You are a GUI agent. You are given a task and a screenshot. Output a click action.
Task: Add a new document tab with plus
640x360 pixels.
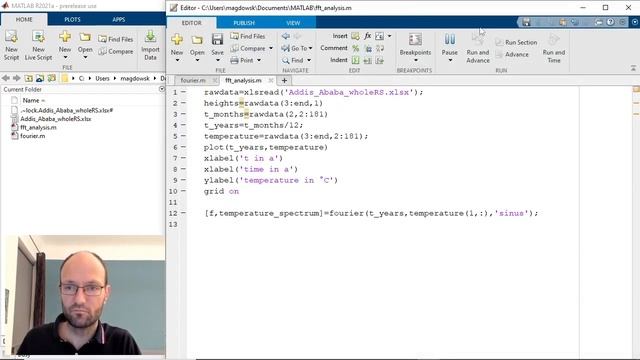point(284,80)
